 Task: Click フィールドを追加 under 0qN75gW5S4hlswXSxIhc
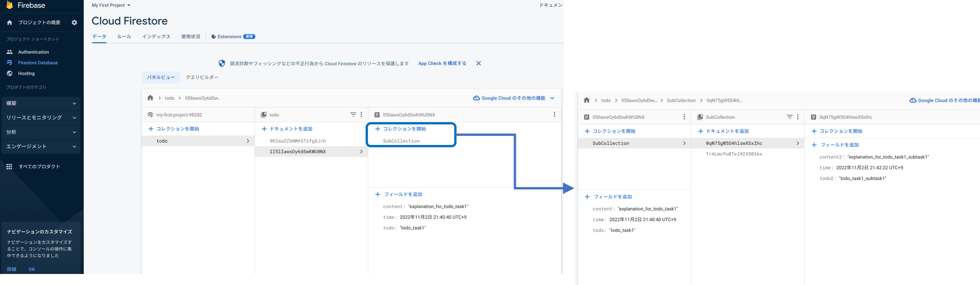click(x=835, y=145)
